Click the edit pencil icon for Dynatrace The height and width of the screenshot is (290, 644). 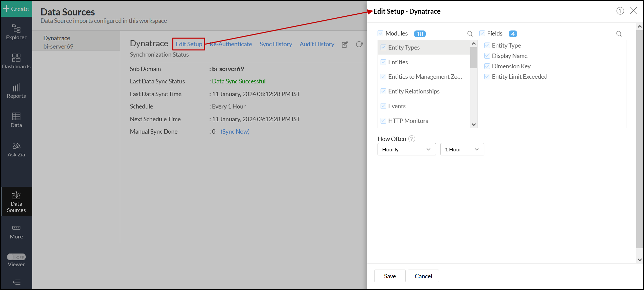pyautogui.click(x=345, y=44)
